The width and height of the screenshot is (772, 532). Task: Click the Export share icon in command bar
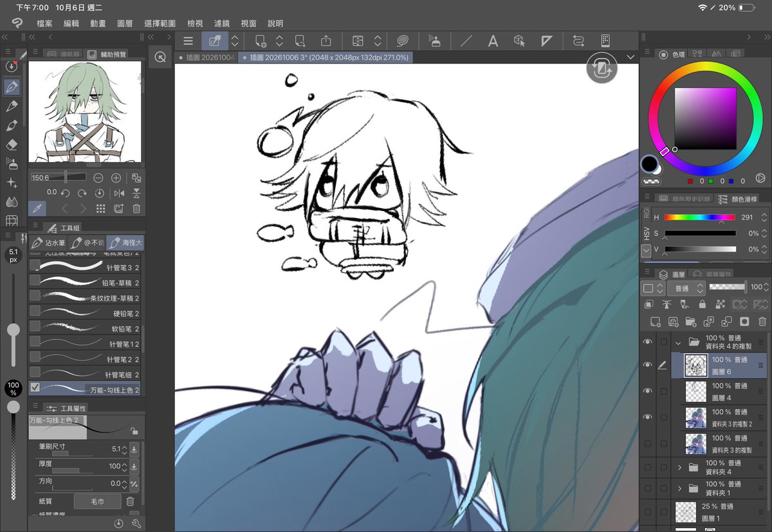point(326,41)
